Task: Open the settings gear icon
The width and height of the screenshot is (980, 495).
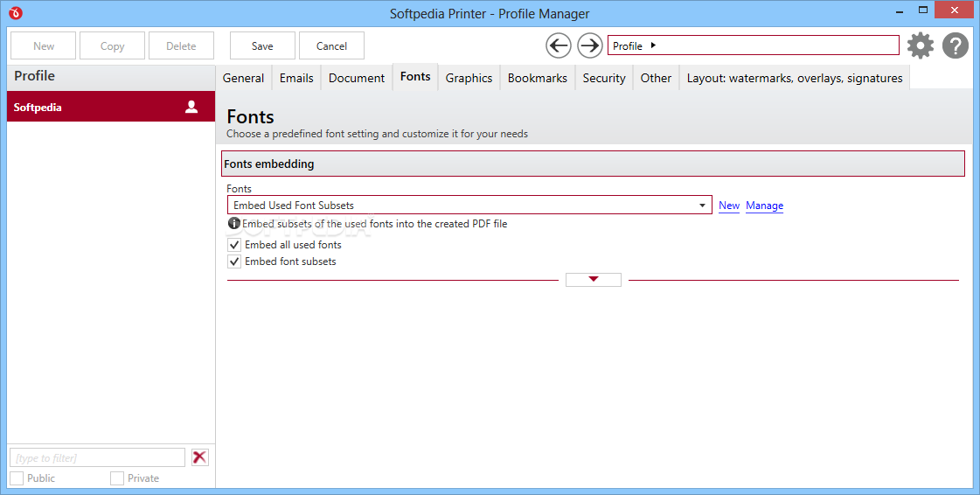Action: 921,45
